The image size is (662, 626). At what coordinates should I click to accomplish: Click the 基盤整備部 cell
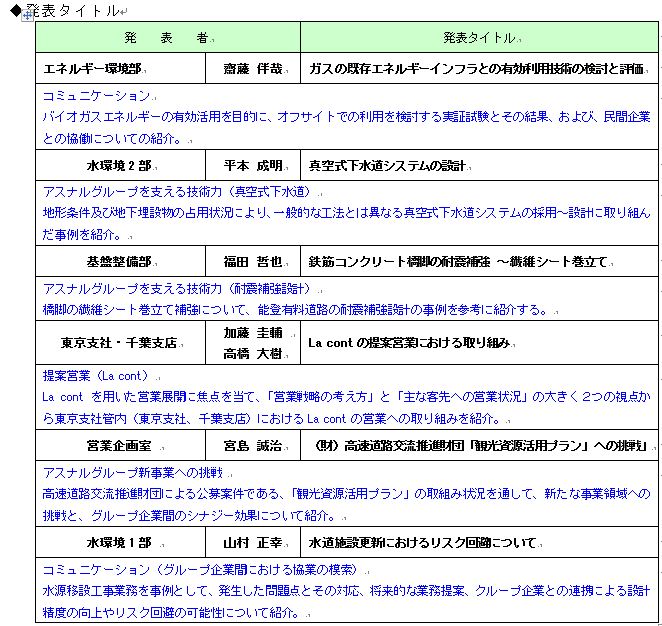coord(121,262)
